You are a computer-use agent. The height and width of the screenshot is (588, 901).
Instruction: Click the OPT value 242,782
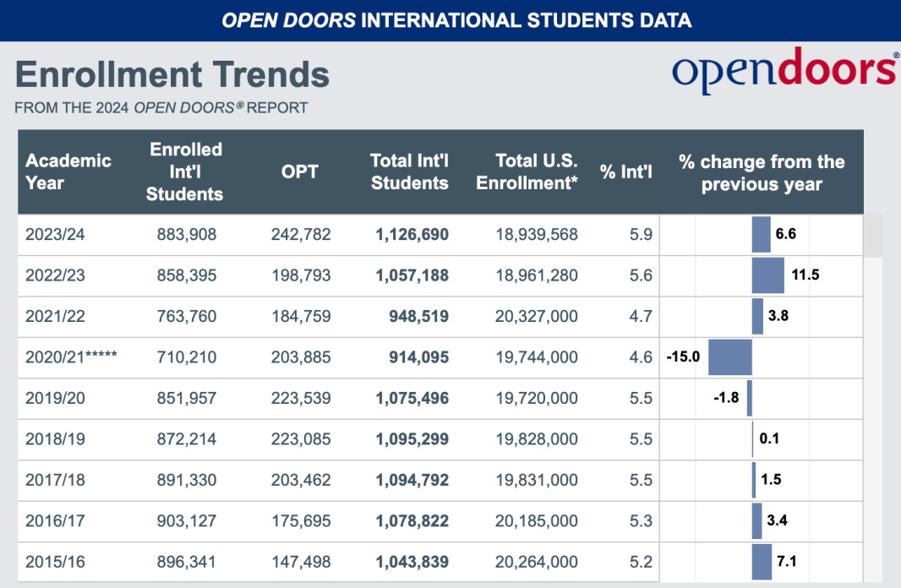pos(301,234)
